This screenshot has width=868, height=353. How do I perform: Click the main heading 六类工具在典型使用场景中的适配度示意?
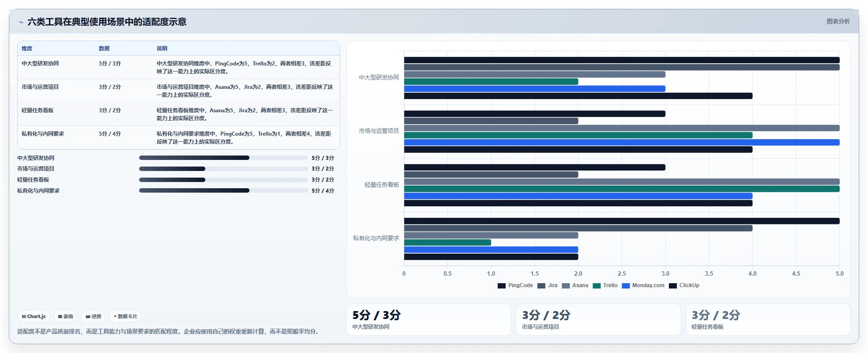point(107,22)
